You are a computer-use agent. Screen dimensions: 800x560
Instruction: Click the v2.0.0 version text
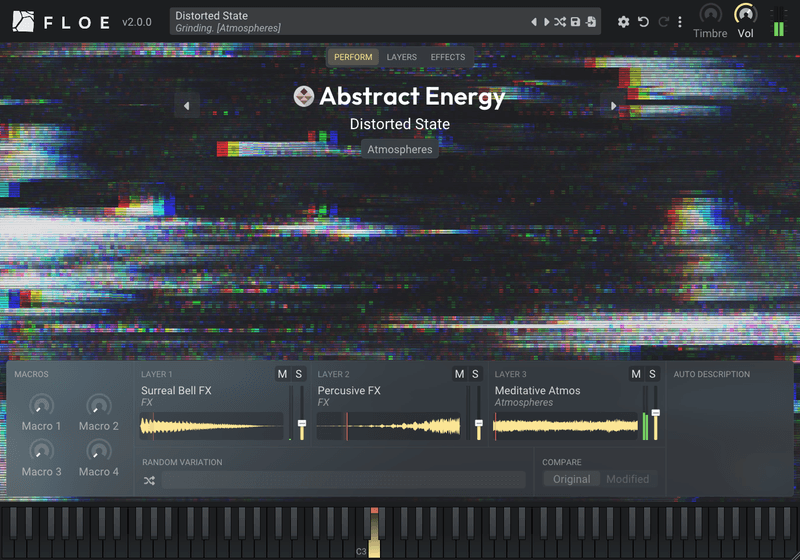pos(137,22)
